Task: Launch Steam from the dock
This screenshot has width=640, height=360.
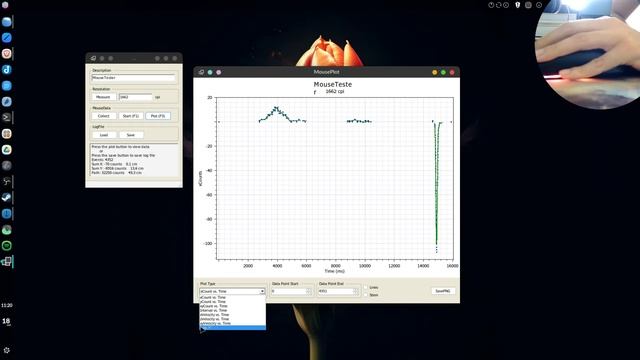Action: pyautogui.click(x=7, y=198)
